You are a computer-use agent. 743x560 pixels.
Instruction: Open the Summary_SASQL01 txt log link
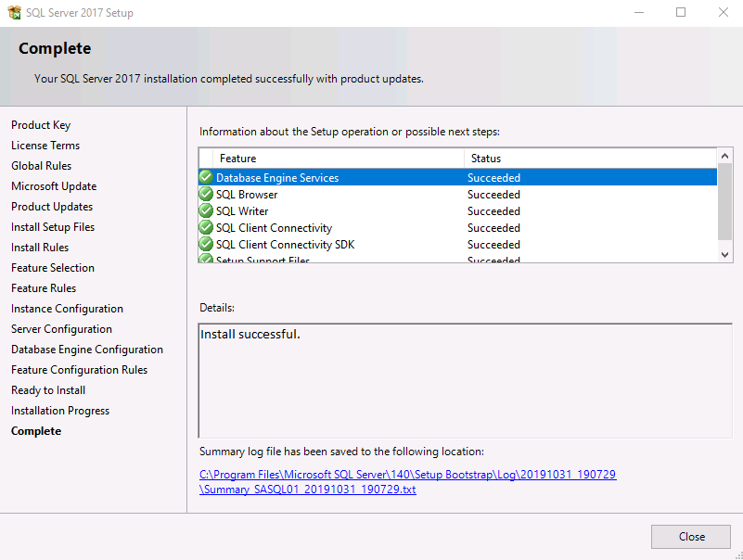[308, 489]
